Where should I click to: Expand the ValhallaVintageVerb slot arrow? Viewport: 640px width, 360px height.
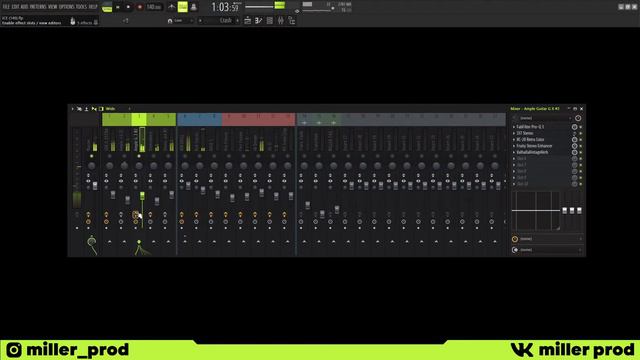514,152
